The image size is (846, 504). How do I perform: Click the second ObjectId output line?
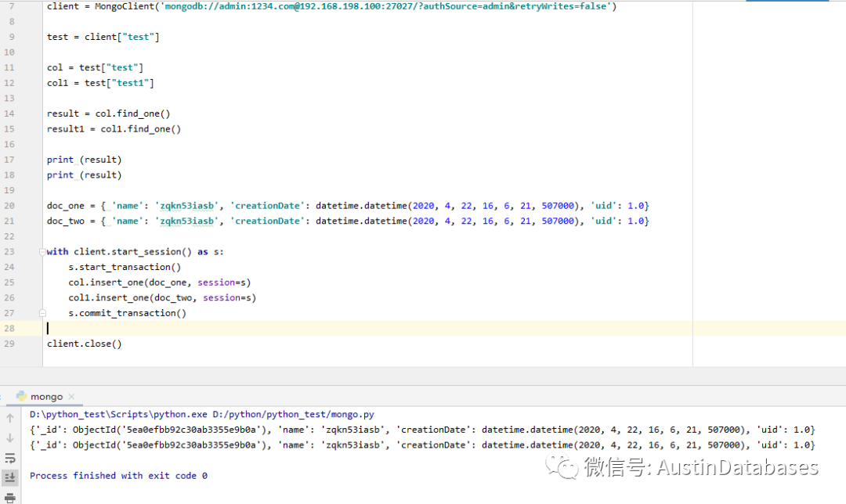click(422, 445)
